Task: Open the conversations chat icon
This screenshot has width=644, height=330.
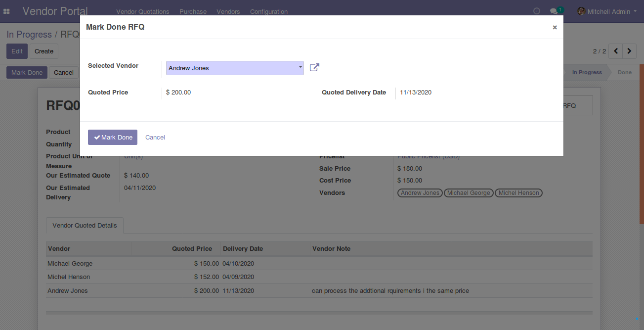Action: pos(554,11)
